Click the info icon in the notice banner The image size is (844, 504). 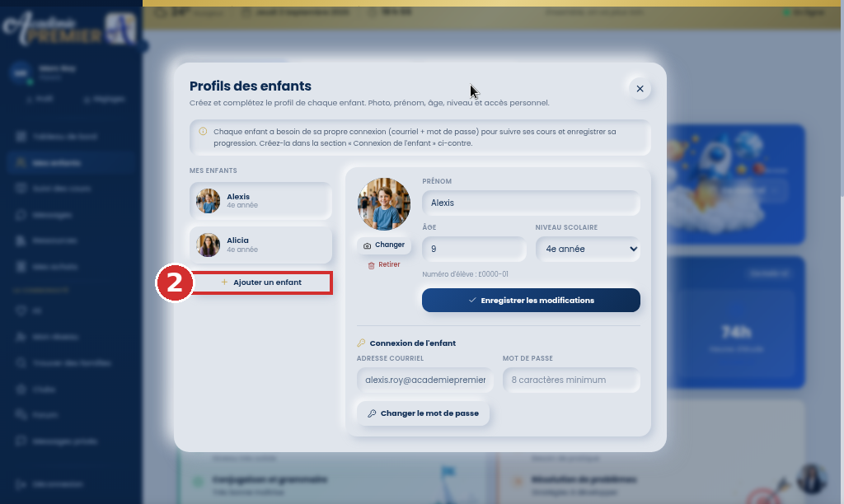pyautogui.click(x=203, y=131)
